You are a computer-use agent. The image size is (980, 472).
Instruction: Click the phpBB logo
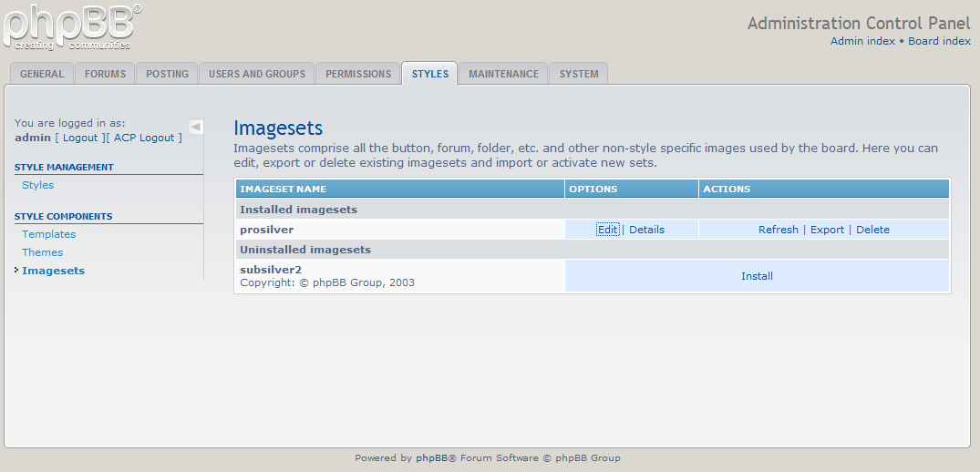71,26
